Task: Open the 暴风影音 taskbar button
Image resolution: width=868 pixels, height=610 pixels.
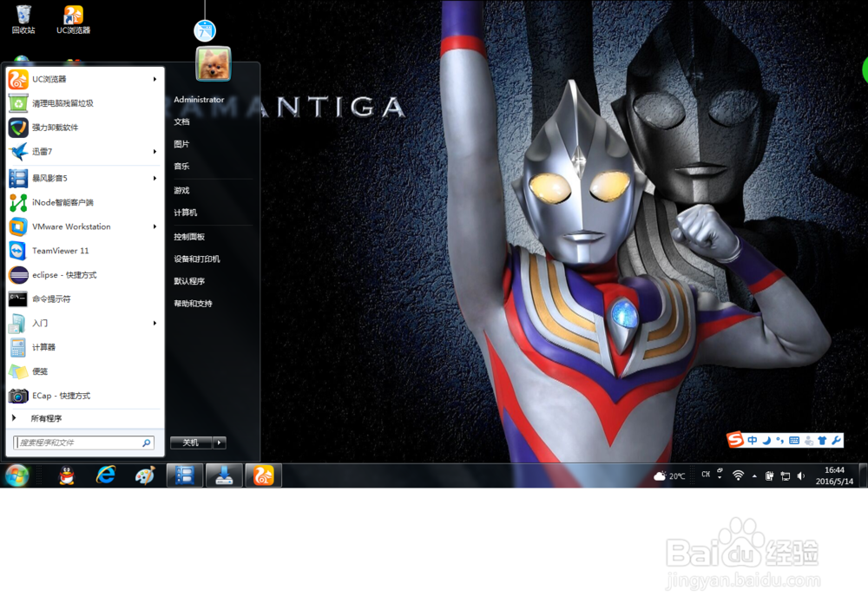Action: 185,476
